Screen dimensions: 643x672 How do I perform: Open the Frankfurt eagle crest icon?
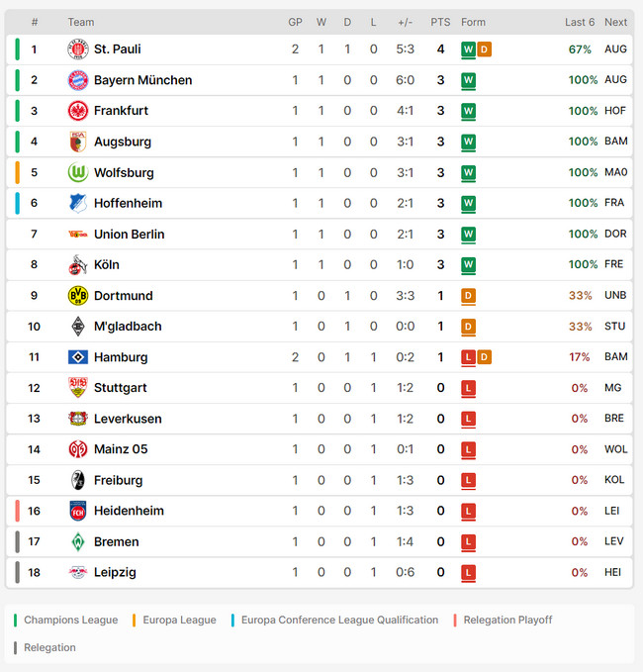coord(78,111)
